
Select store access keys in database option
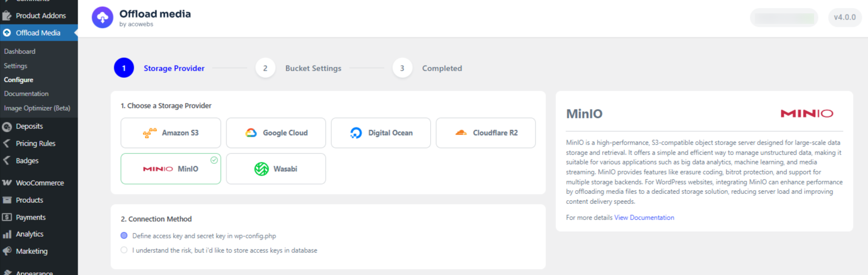point(124,250)
